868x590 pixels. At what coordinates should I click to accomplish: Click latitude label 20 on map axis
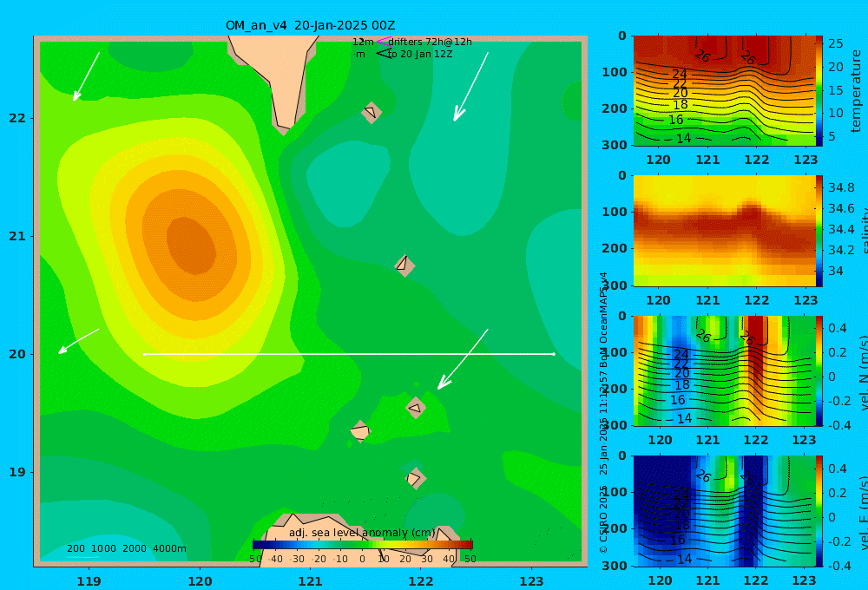17,354
